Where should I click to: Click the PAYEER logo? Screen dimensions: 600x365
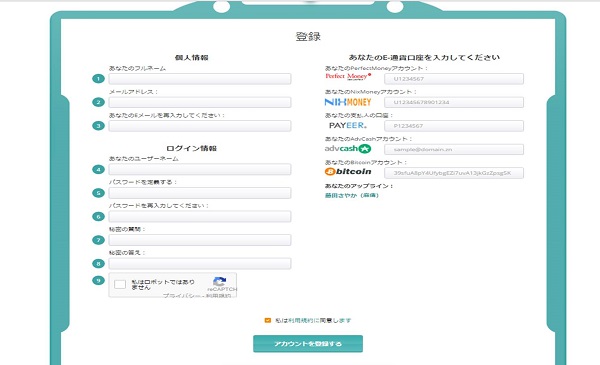click(348, 125)
